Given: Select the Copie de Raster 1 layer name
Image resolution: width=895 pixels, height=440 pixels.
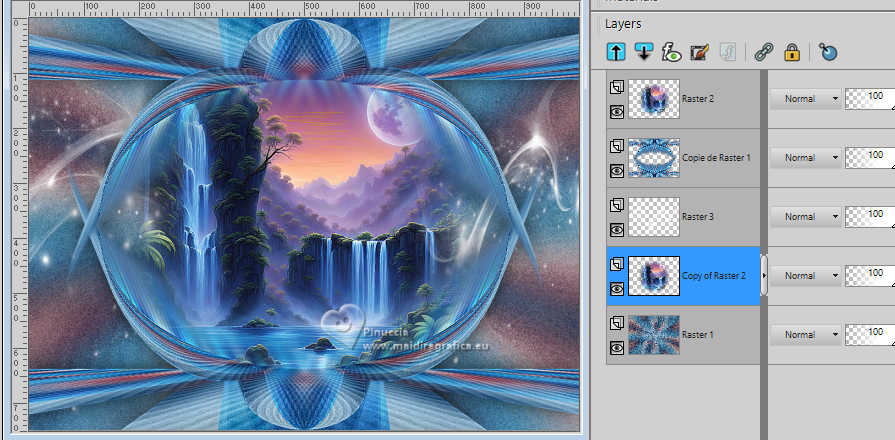Looking at the screenshot, I should (716, 158).
